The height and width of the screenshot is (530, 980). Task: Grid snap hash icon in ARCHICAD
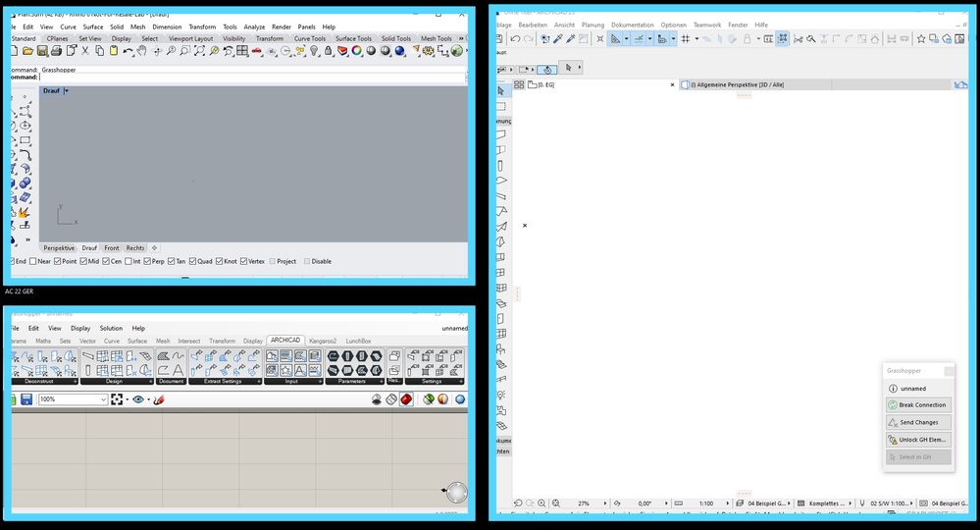686,38
